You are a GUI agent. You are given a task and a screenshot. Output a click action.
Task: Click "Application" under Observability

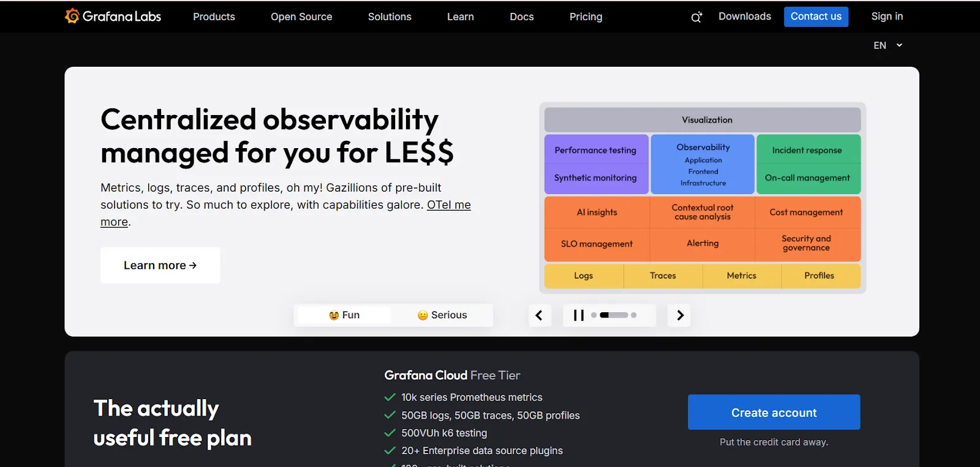(x=703, y=160)
